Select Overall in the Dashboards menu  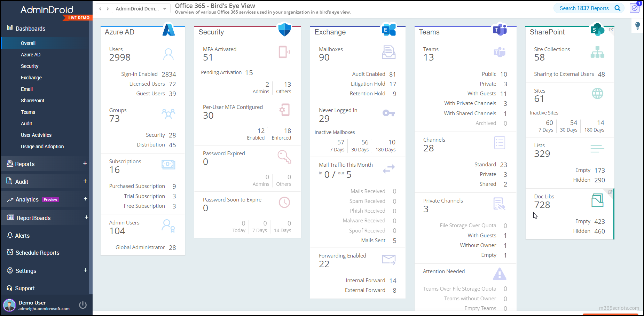pyautogui.click(x=29, y=43)
